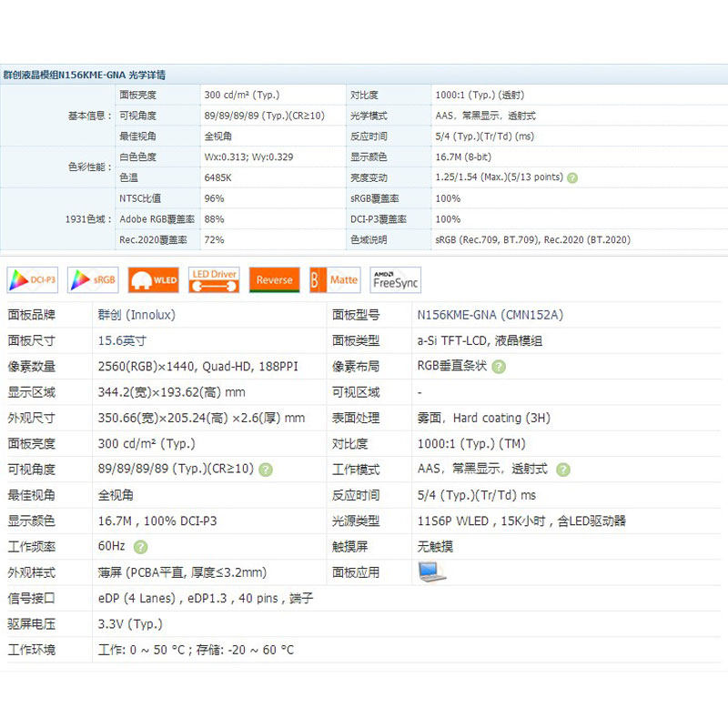Click the 1931色域: section label
Screen dimensions: 728x728
(88, 219)
